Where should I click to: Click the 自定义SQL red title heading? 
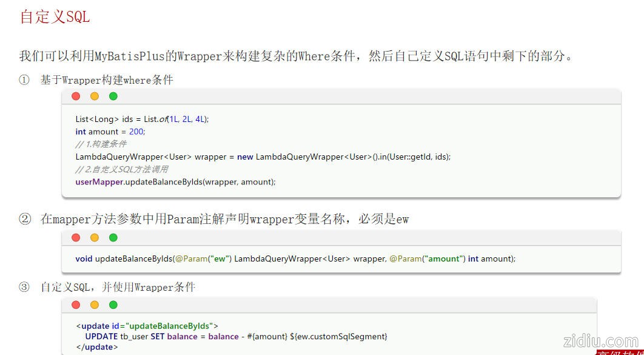[x=55, y=17]
